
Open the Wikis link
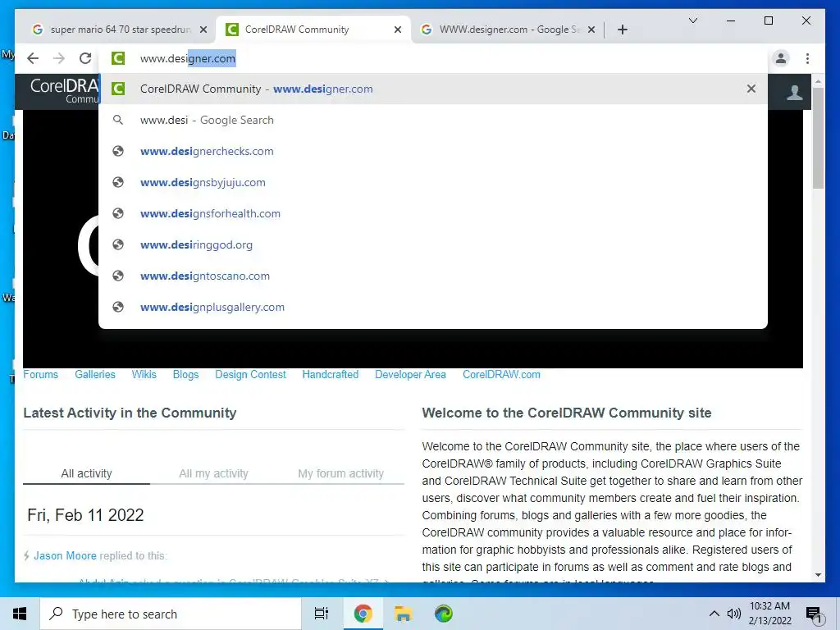click(x=144, y=374)
